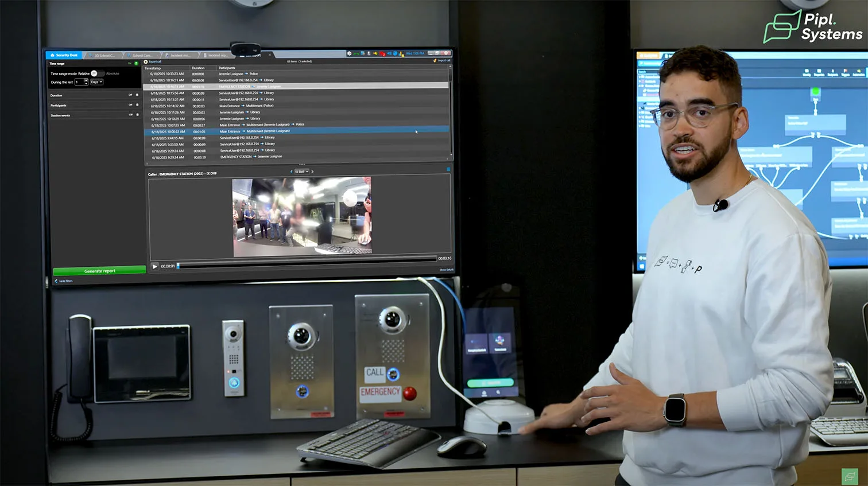Switch time range mode Relative/Absolute
The image size is (868, 486).
click(98, 73)
